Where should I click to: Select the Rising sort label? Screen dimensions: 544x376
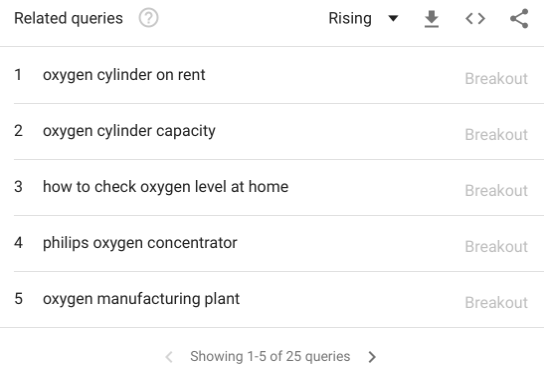click(350, 18)
